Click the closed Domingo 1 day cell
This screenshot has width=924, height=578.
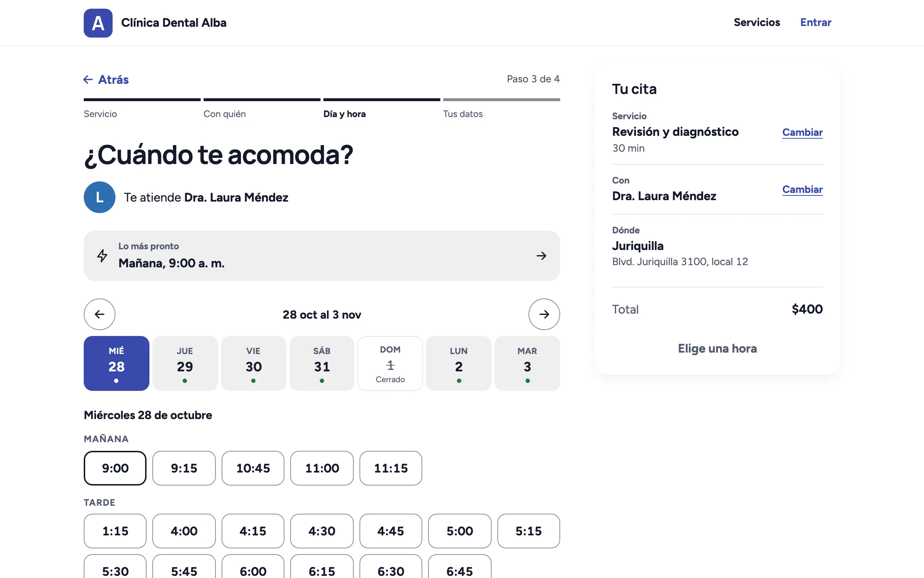pos(390,363)
